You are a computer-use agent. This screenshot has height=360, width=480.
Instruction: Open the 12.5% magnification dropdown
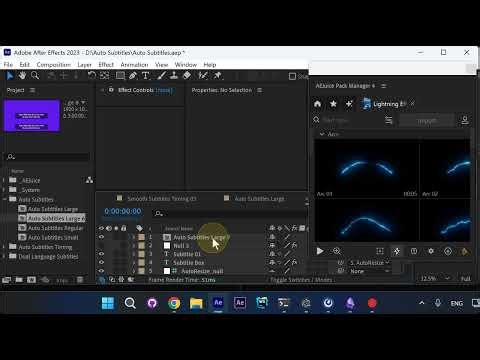pyautogui.click(x=435, y=278)
